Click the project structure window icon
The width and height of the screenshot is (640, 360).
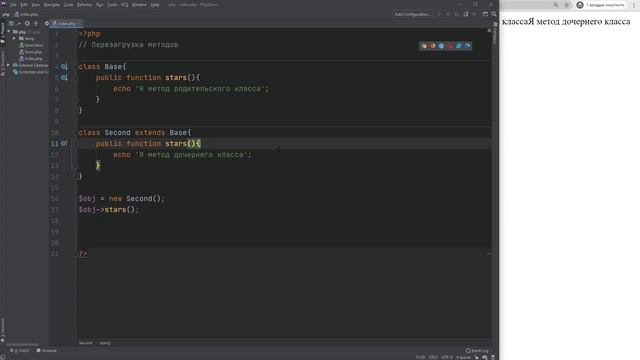(485, 14)
